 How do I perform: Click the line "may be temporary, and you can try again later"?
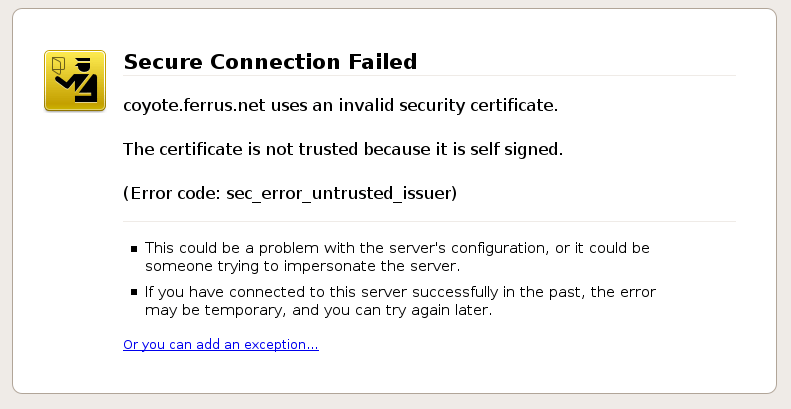pos(319,310)
